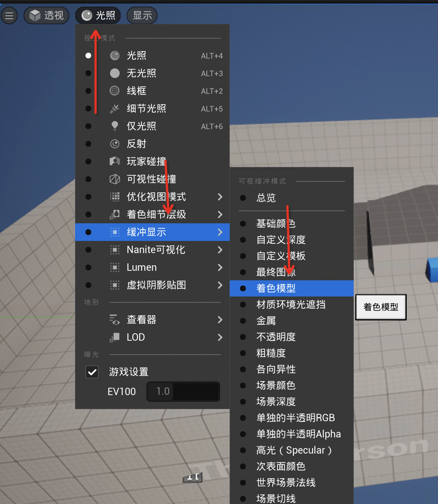Click the LOD layers icon
438x504 pixels.
114,337
